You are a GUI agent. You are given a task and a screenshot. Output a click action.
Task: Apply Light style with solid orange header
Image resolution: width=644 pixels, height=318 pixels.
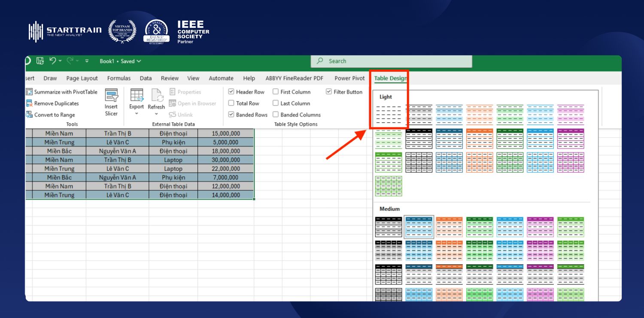tap(480, 139)
